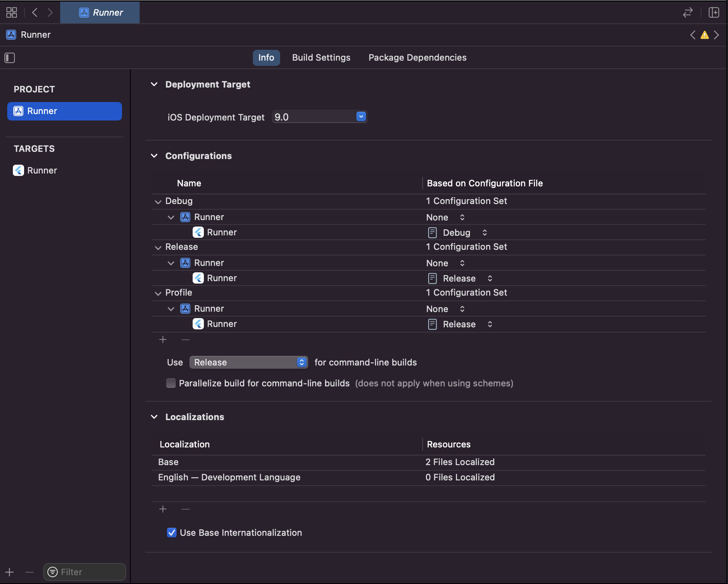728x584 pixels.
Task: Open the Package Dependencies tab
Action: pyautogui.click(x=417, y=57)
